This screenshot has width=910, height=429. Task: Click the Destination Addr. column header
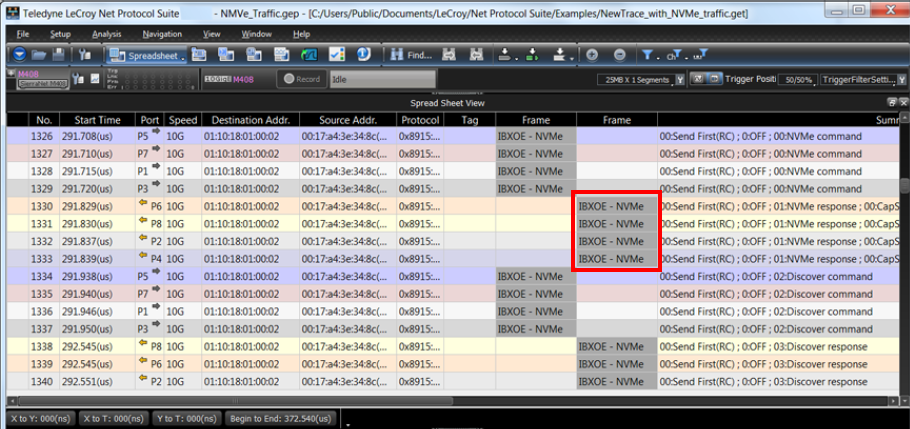point(251,120)
